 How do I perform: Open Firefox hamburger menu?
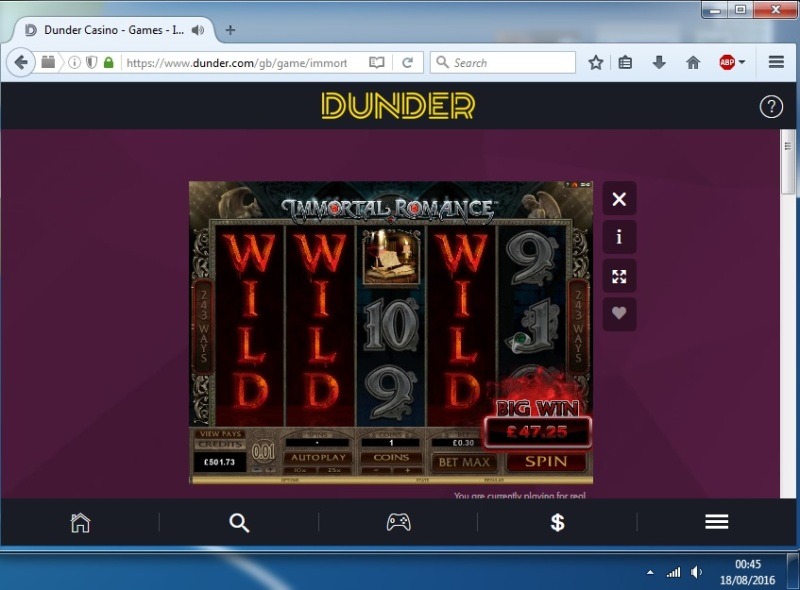click(x=777, y=62)
